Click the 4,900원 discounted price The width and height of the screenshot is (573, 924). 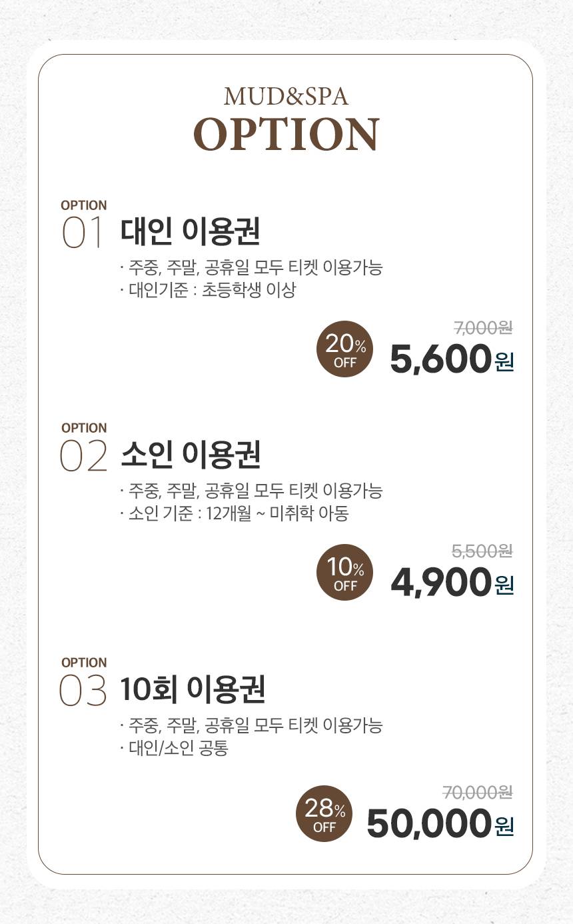point(452,583)
